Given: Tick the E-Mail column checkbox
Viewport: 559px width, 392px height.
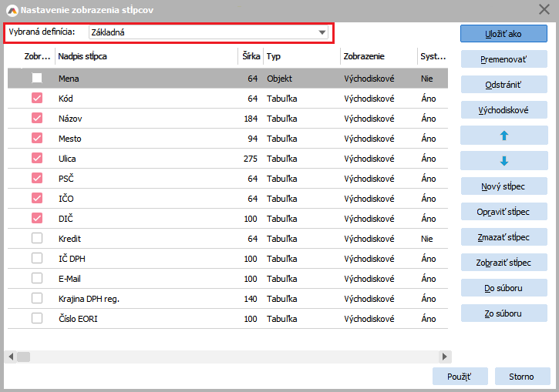Looking at the screenshot, I should click(x=37, y=279).
